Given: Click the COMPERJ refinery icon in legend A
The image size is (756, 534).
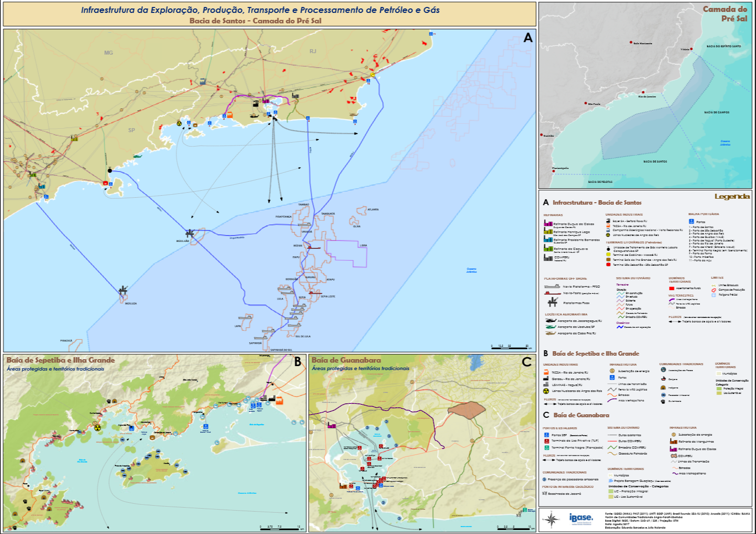Looking at the screenshot, I should pyautogui.click(x=548, y=258).
